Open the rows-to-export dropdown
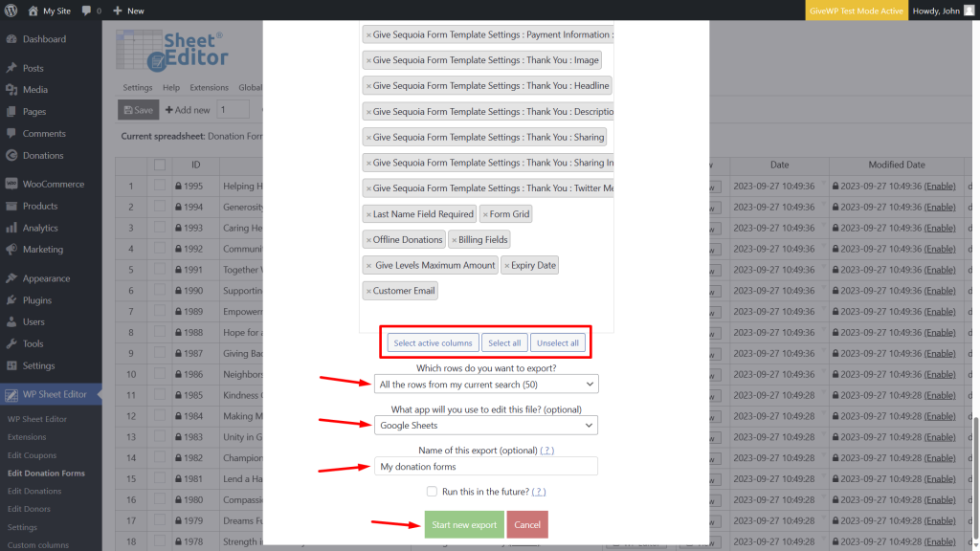The height and width of the screenshot is (551, 980). pos(485,384)
